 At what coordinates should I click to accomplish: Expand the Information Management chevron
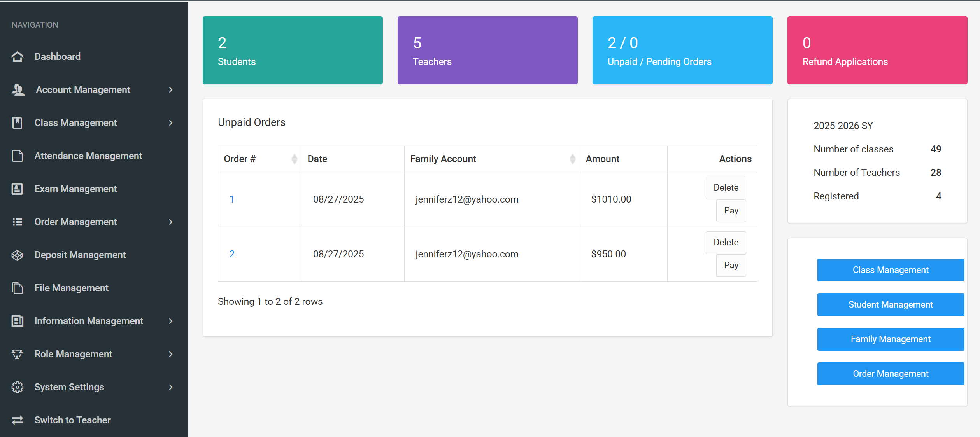(x=171, y=321)
